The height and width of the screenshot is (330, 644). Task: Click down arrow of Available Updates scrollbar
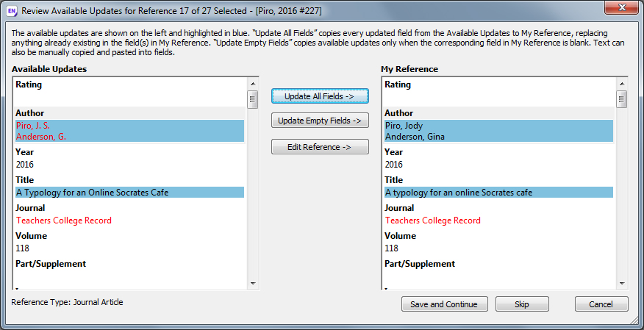tap(253, 283)
